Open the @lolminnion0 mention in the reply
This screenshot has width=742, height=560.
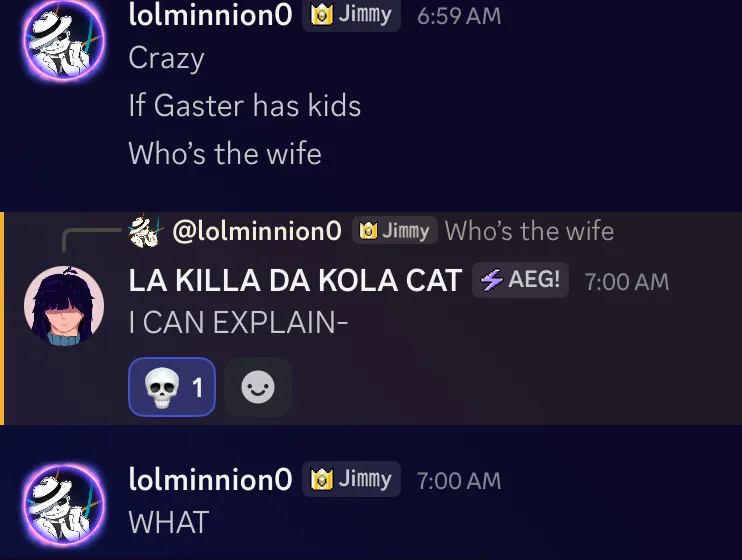(257, 232)
